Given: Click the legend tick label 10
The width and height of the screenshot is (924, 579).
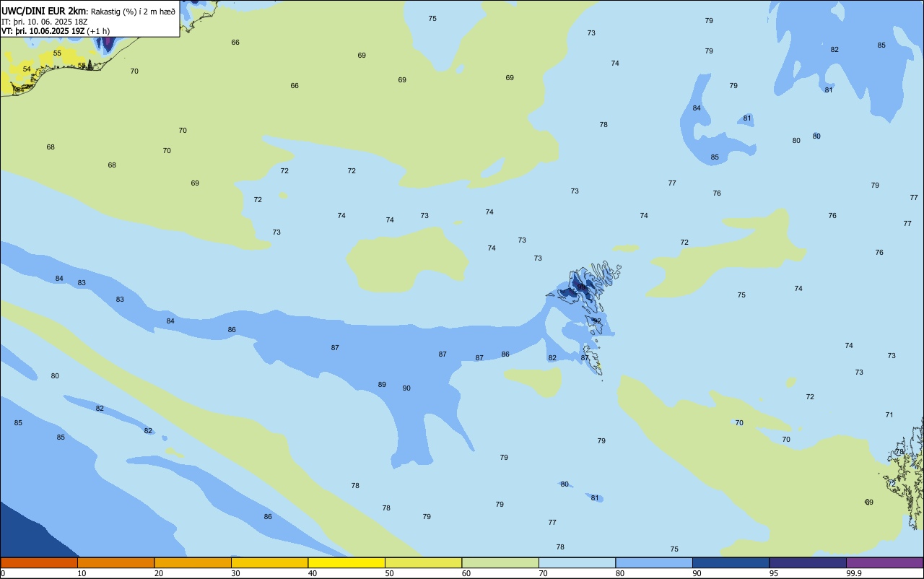Looking at the screenshot, I should pyautogui.click(x=82, y=573).
